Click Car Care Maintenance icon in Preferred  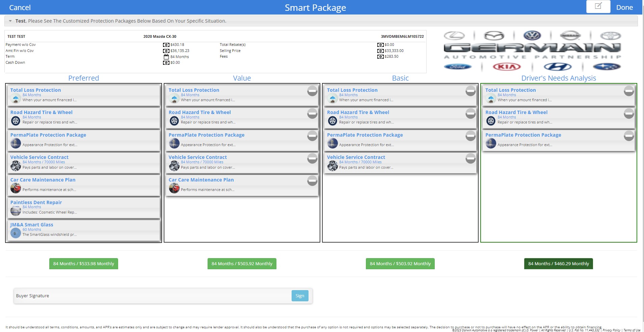coord(16,188)
